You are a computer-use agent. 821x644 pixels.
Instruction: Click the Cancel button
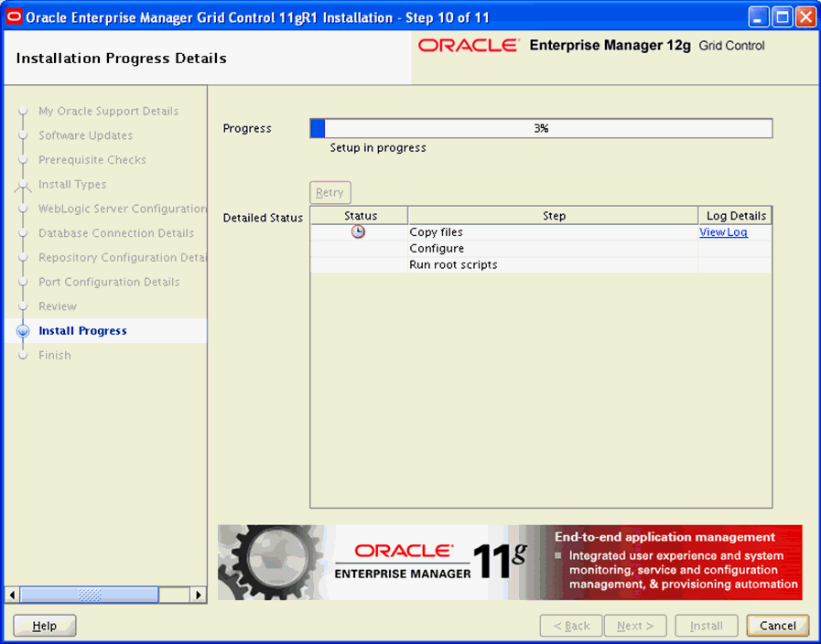[x=778, y=626]
